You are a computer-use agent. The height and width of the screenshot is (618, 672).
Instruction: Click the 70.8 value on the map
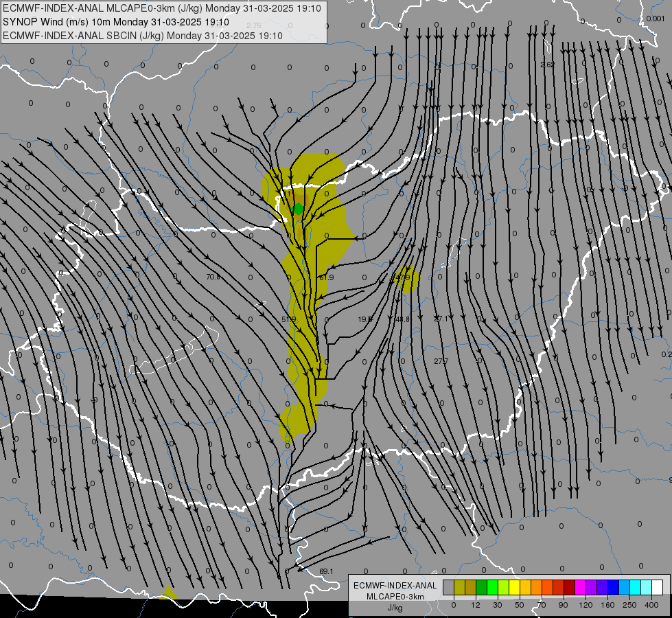[213, 277]
